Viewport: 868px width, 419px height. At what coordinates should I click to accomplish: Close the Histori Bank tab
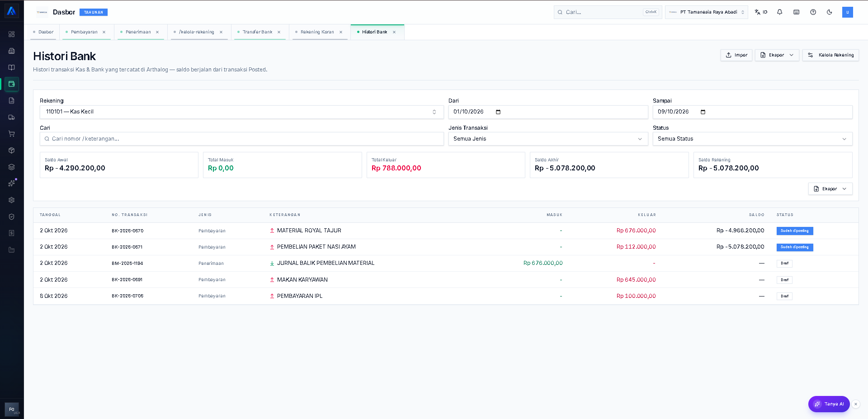pyautogui.click(x=394, y=32)
